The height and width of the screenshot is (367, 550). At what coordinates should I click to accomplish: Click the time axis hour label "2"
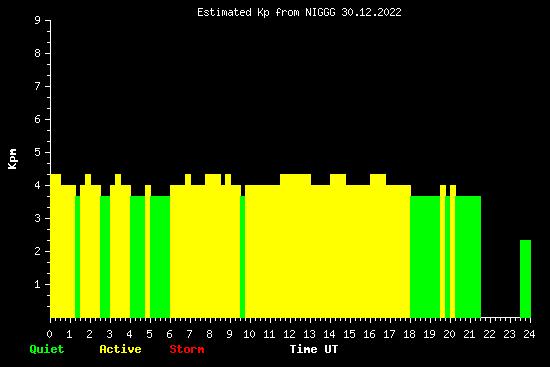click(x=89, y=334)
